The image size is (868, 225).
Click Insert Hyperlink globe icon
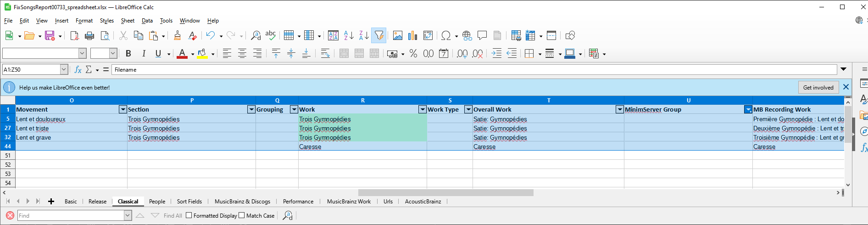(467, 35)
